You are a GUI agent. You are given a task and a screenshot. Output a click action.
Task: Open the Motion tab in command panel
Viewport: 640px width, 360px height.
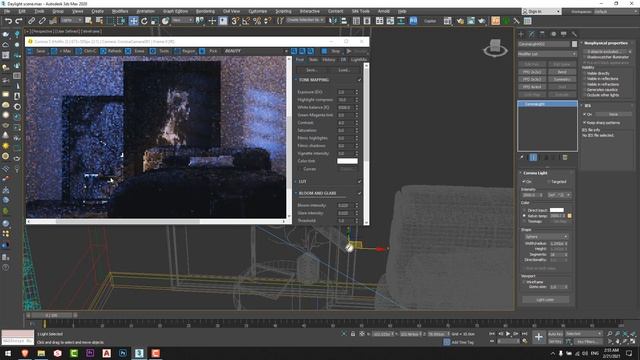553,34
